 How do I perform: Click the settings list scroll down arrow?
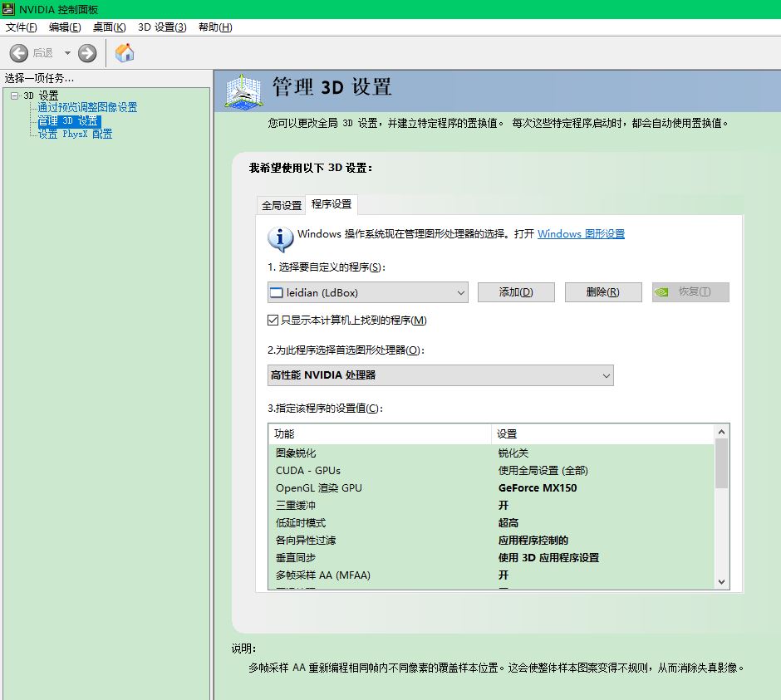721,582
